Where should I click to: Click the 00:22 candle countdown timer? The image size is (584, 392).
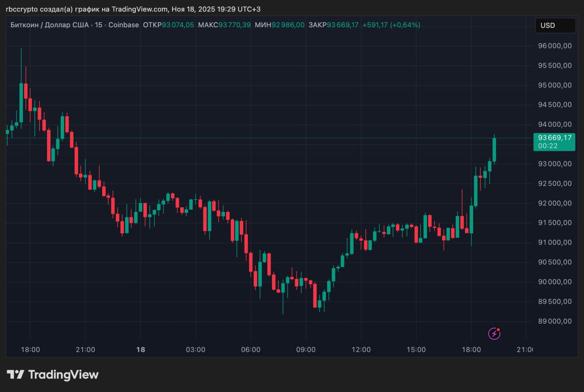[547, 146]
